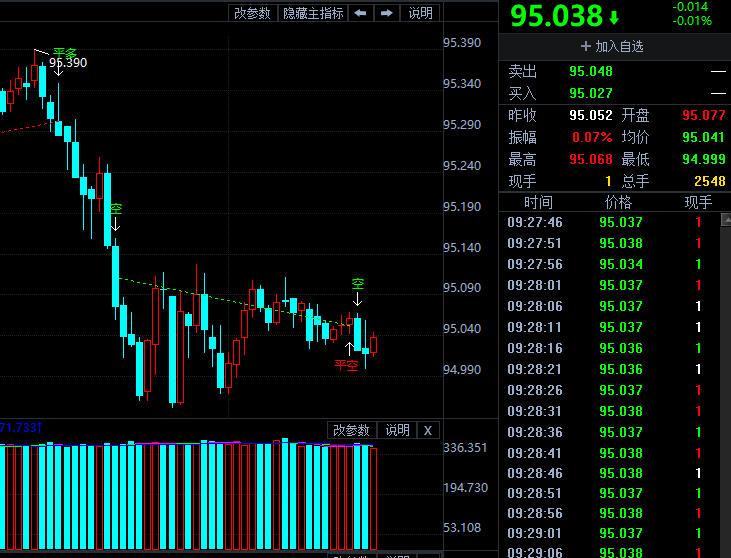731x558 pixels.
Task: Click the 价格 column header
Action: (x=618, y=202)
